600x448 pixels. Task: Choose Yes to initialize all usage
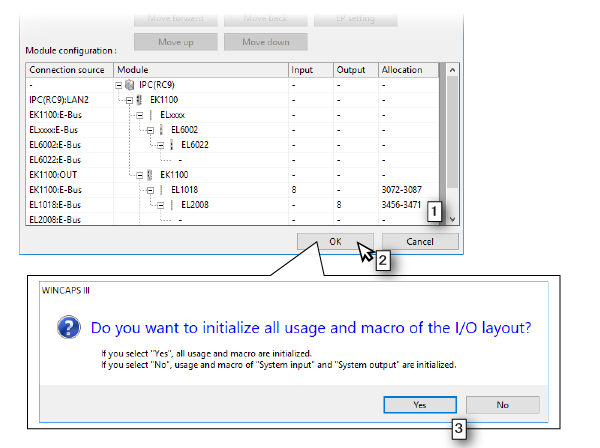pyautogui.click(x=421, y=403)
